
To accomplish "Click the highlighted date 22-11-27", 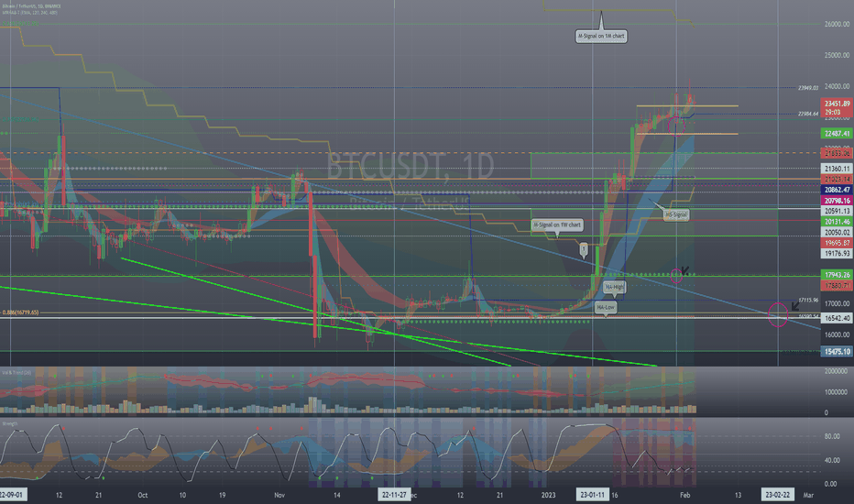I will pos(394,495).
